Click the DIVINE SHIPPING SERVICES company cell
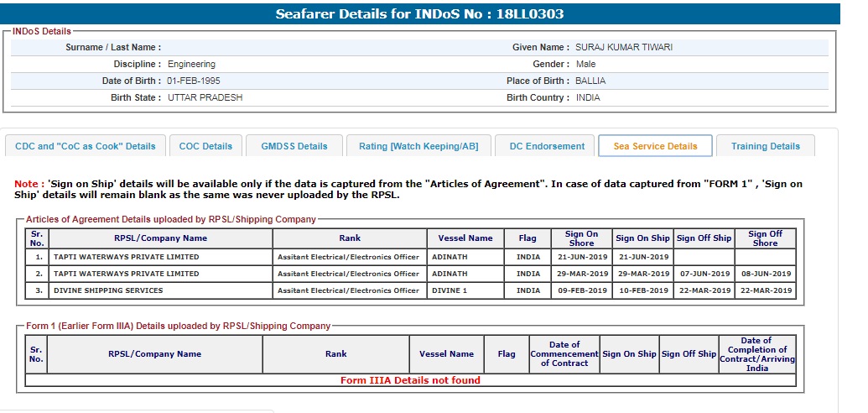Image resolution: width=868 pixels, height=413 pixels. (x=108, y=290)
